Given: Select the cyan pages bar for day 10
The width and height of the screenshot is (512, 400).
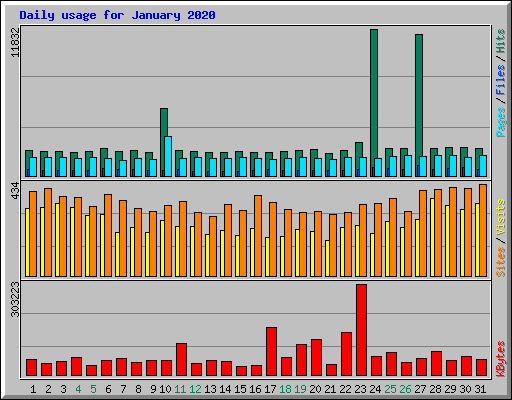Looking at the screenshot, I should pyautogui.click(x=168, y=156).
